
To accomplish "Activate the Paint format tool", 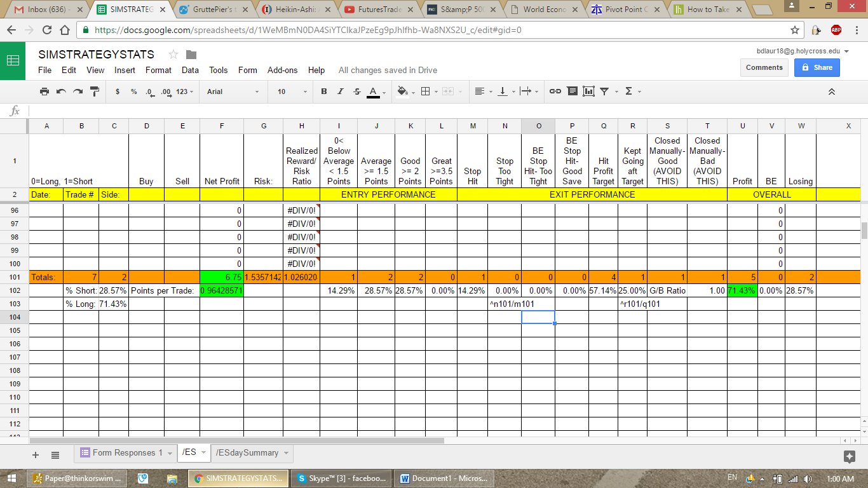I will (x=95, y=91).
